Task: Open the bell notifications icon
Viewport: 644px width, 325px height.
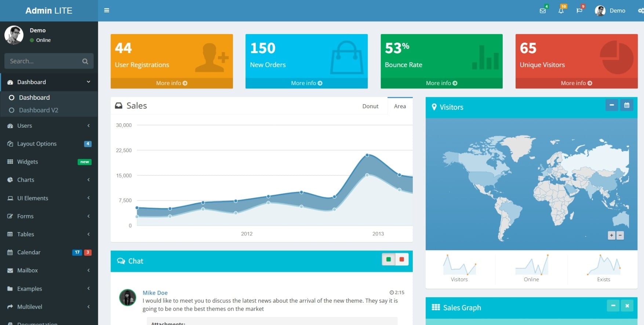Action: pos(561,11)
